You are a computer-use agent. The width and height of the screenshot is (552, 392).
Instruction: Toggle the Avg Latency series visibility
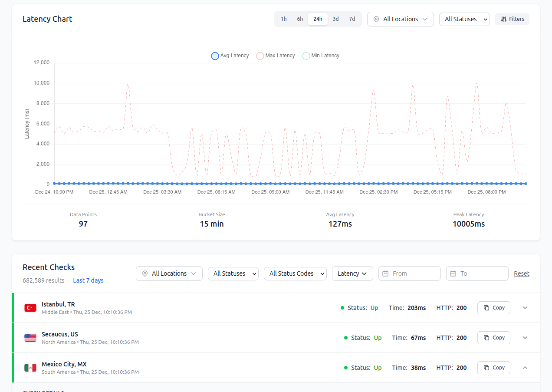215,56
